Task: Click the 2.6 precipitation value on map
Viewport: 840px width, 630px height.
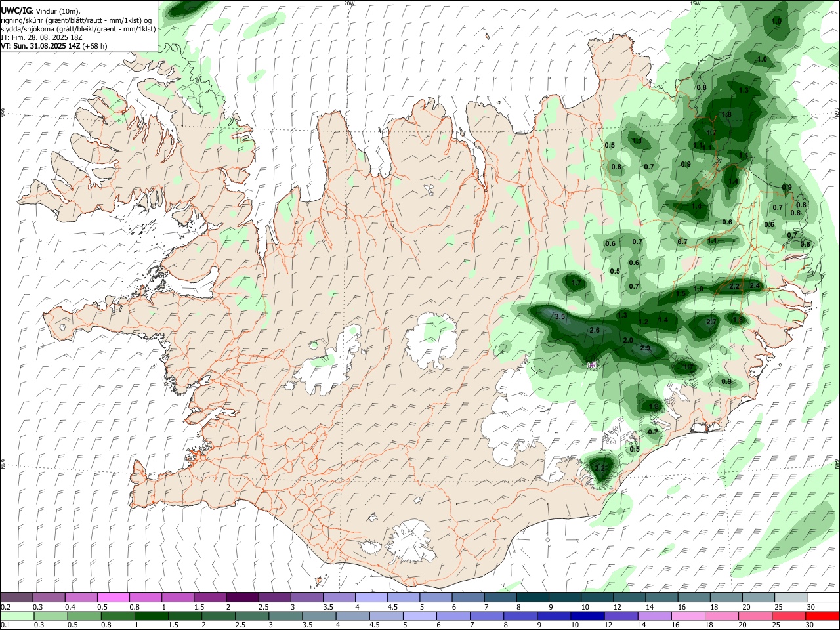Action: [595, 330]
